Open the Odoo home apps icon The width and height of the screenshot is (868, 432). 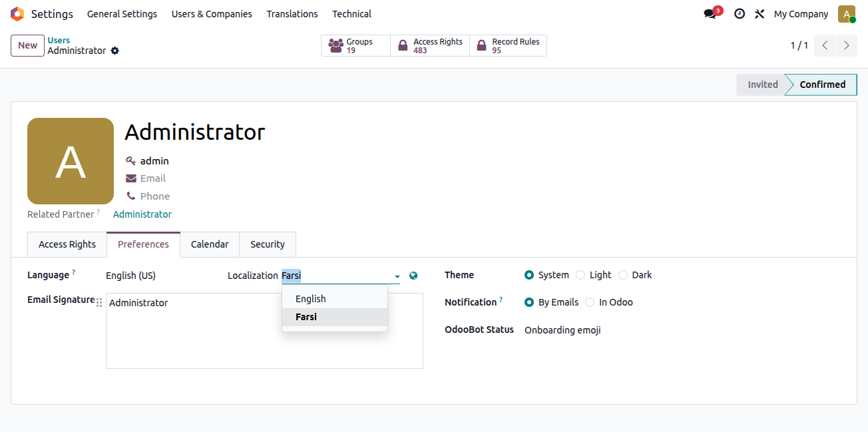17,14
